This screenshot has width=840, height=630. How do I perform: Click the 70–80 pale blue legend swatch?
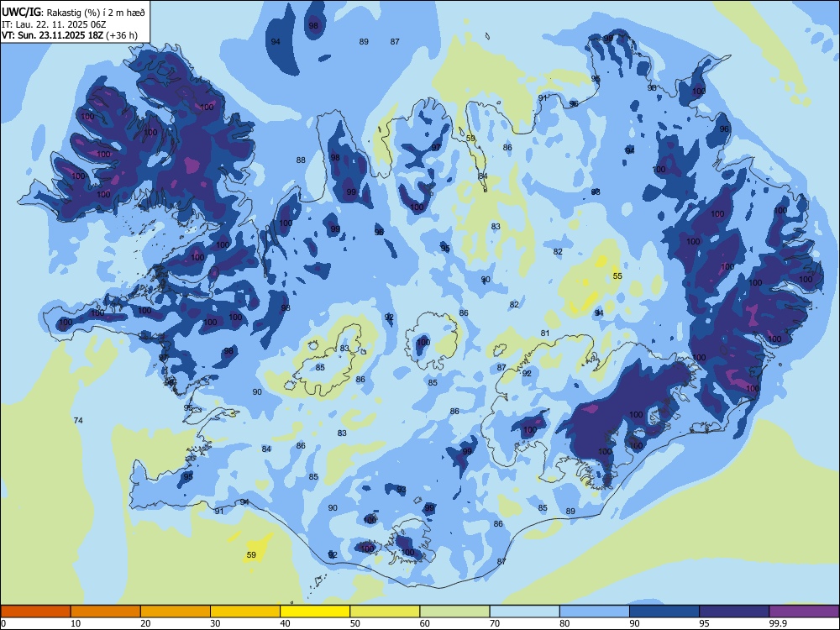pyautogui.click(x=524, y=612)
